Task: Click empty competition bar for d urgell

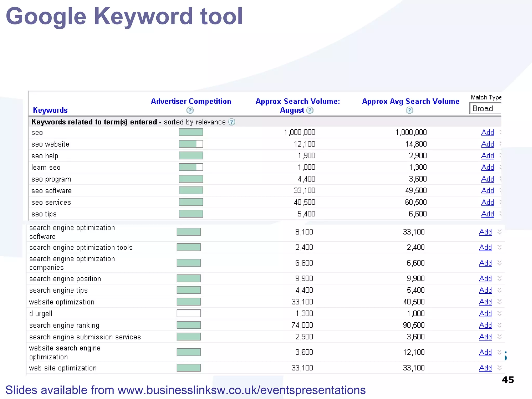Action: [x=189, y=313]
